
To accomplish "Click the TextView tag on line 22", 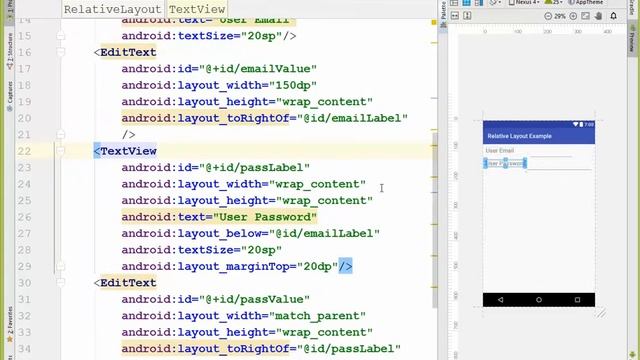I will click(x=128, y=151).
